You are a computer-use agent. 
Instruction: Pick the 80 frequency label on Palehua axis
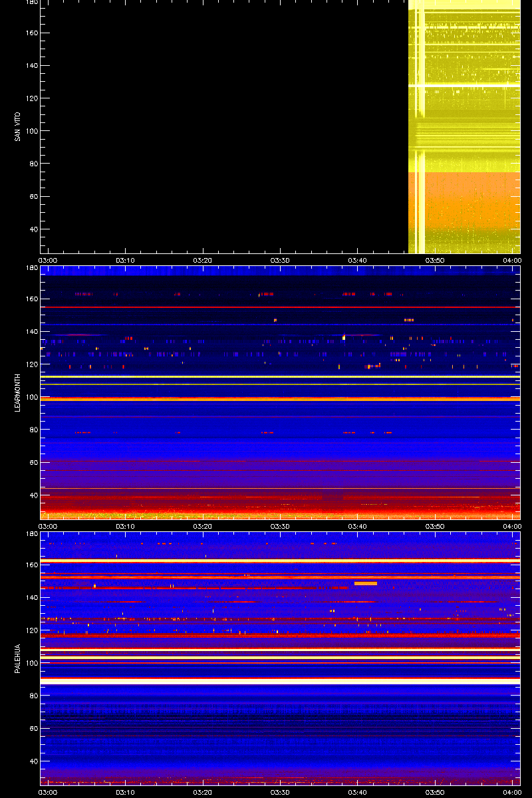tap(33, 696)
